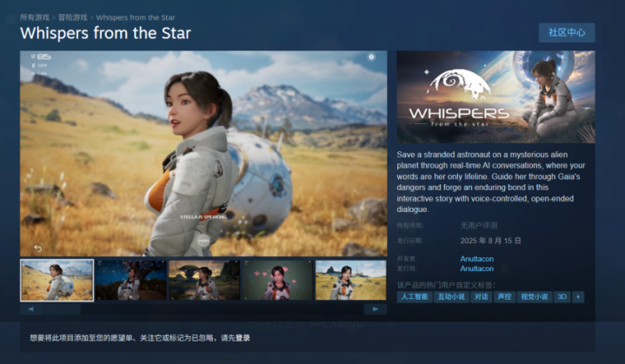The width and height of the screenshot is (625, 364).
Task: Click the signal strength 85 indicator
Action: [x=41, y=56]
